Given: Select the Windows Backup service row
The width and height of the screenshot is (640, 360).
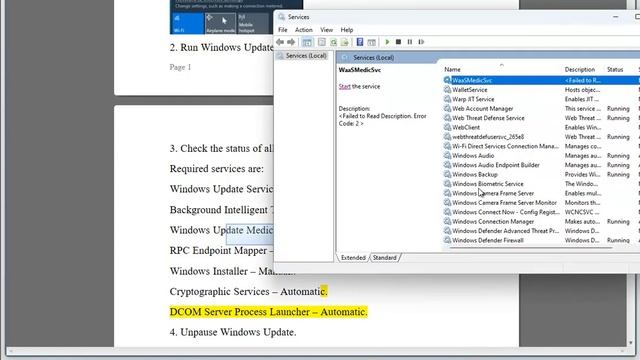Looking at the screenshot, I should click(x=541, y=174).
